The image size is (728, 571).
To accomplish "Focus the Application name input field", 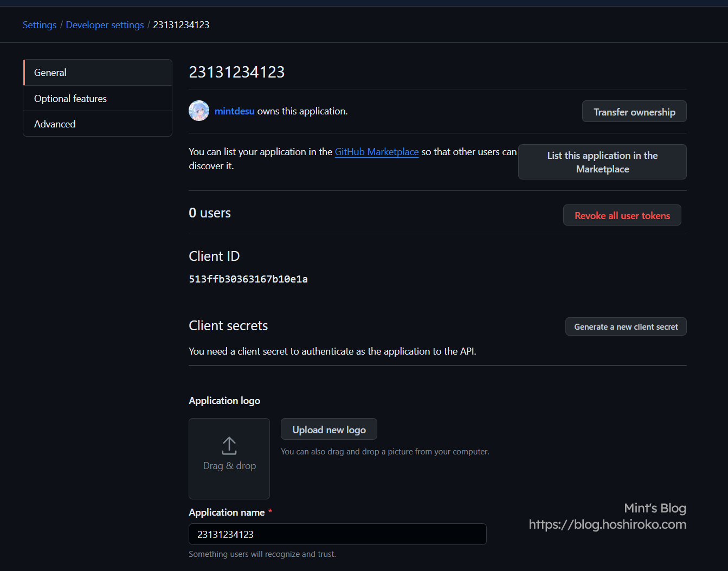I will point(337,535).
